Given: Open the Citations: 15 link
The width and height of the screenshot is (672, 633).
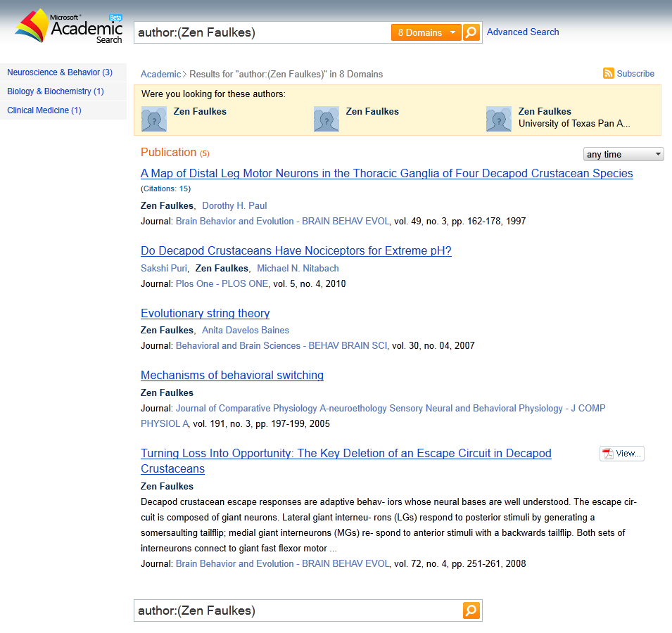Looking at the screenshot, I should 167,188.
